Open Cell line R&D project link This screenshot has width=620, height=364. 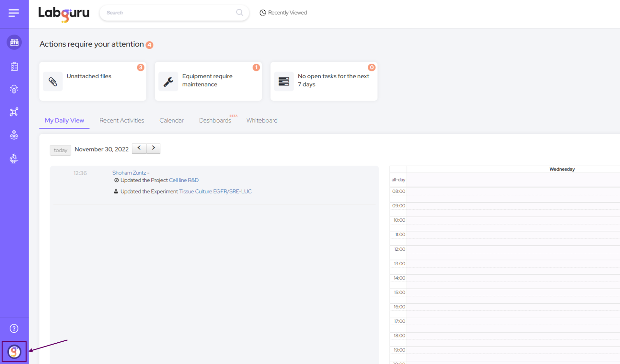click(184, 180)
